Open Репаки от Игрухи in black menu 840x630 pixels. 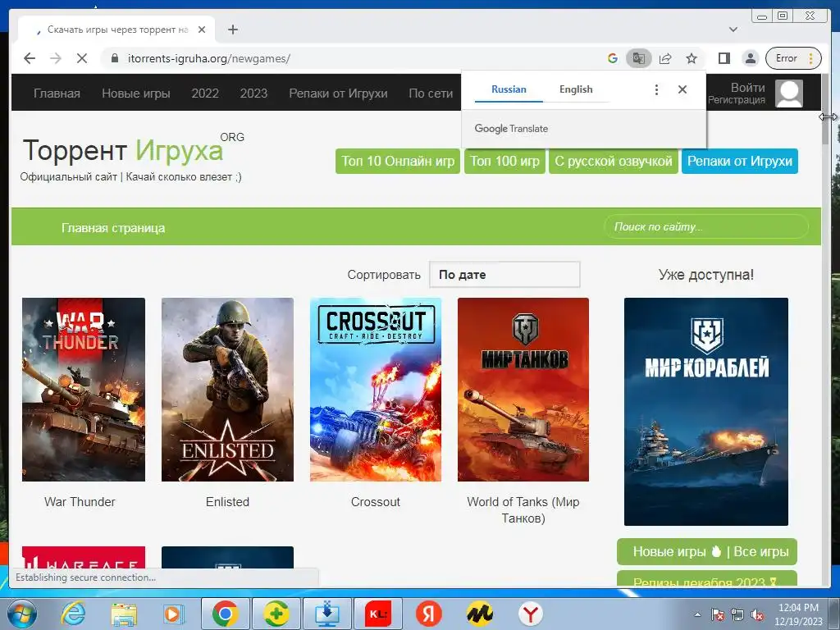coord(338,94)
